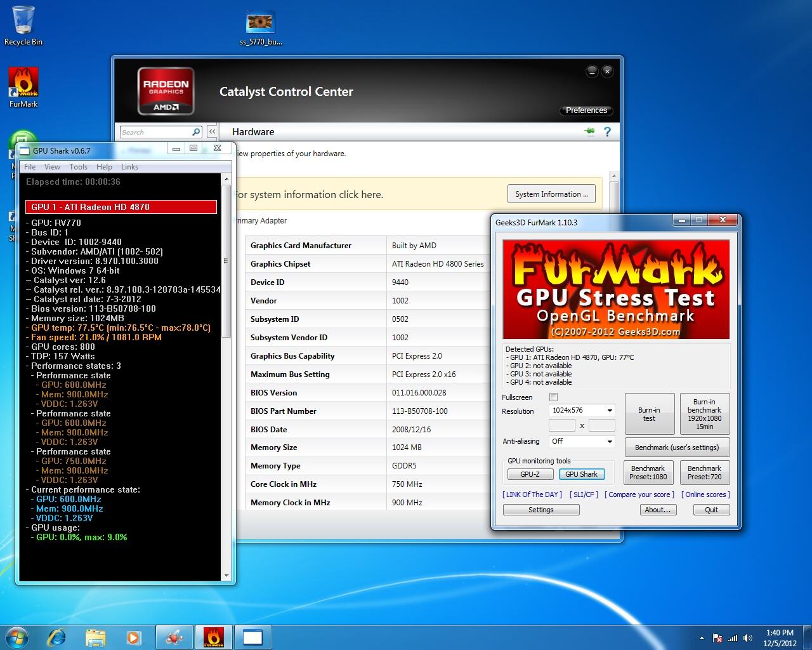Click GPU Shark scrollbar down arrow

pos(226,576)
